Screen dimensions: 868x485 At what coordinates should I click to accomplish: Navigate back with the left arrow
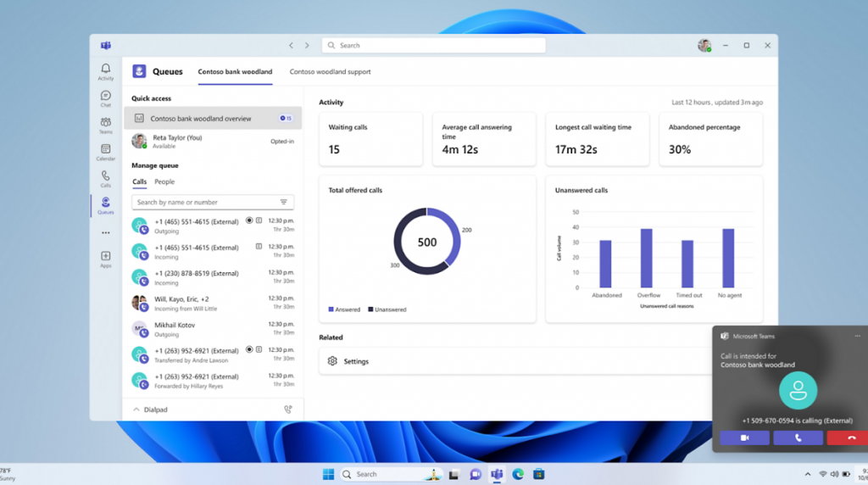[x=292, y=46]
